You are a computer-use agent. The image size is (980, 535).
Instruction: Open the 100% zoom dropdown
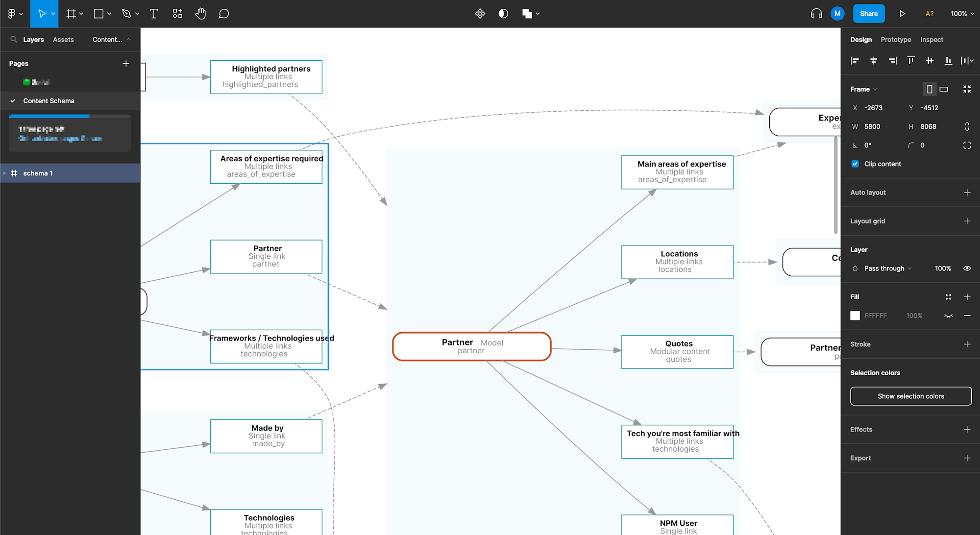pos(962,14)
